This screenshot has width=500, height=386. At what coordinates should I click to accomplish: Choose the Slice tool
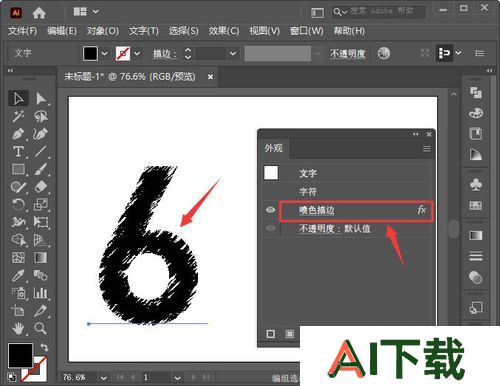(x=41, y=311)
